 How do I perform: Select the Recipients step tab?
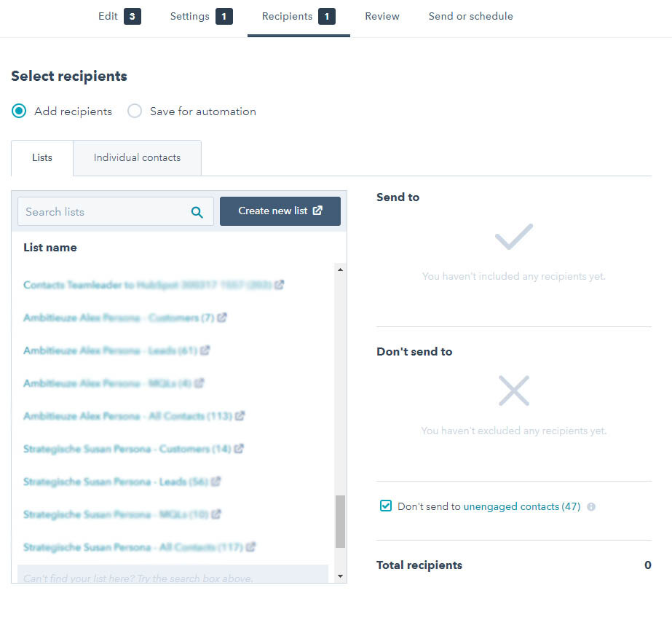(299, 17)
